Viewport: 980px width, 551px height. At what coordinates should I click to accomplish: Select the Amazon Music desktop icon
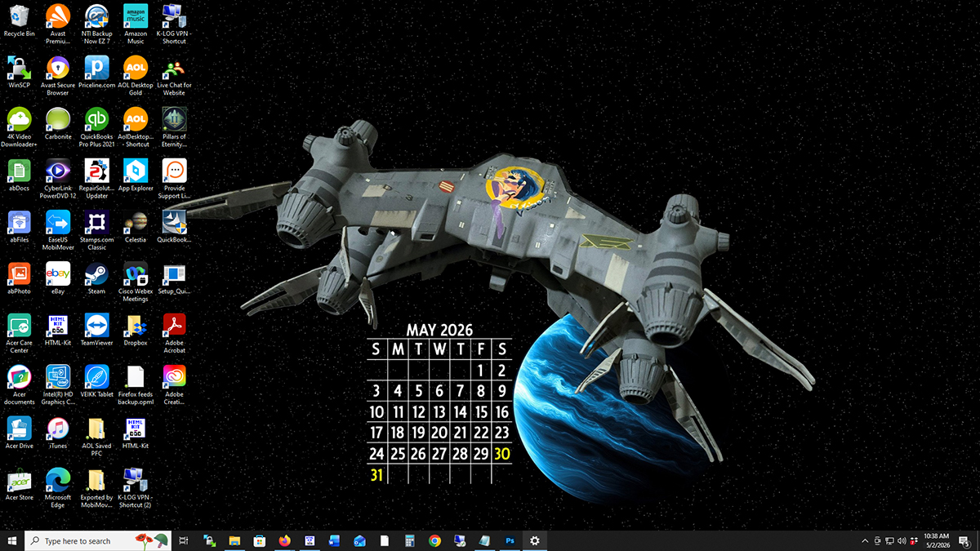[136, 24]
